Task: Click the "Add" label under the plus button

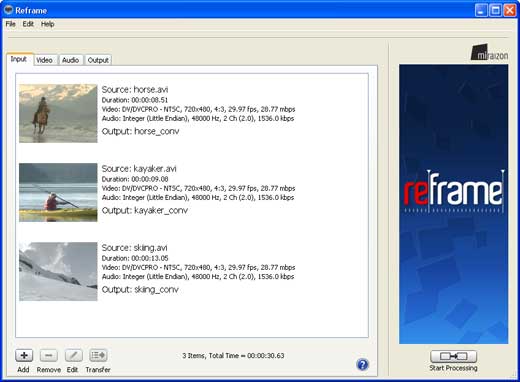Action: coord(23,370)
